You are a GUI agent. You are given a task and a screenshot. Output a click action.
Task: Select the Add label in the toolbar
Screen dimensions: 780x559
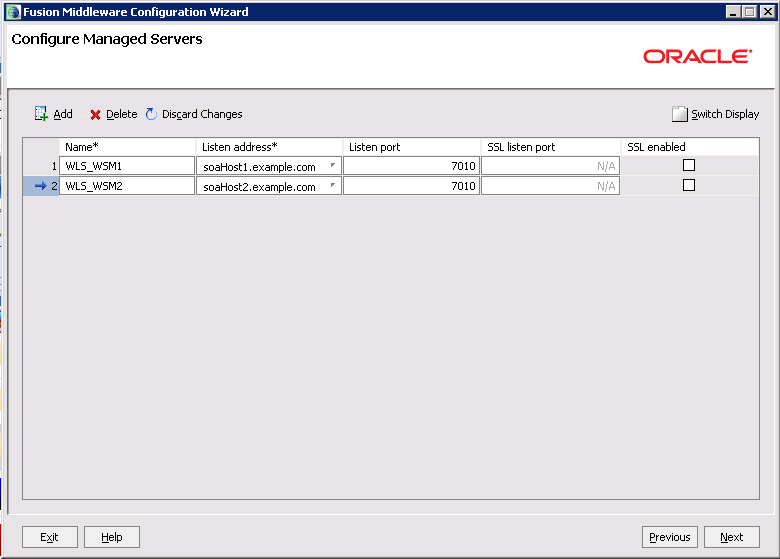(x=63, y=114)
